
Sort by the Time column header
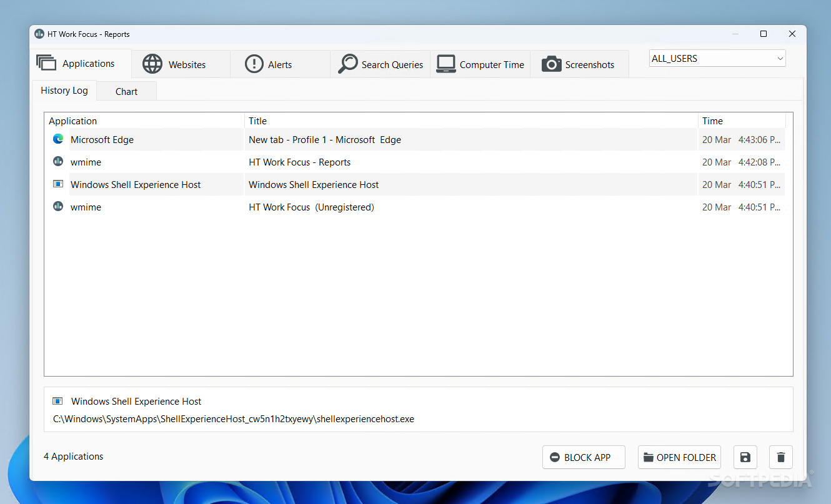click(x=742, y=121)
